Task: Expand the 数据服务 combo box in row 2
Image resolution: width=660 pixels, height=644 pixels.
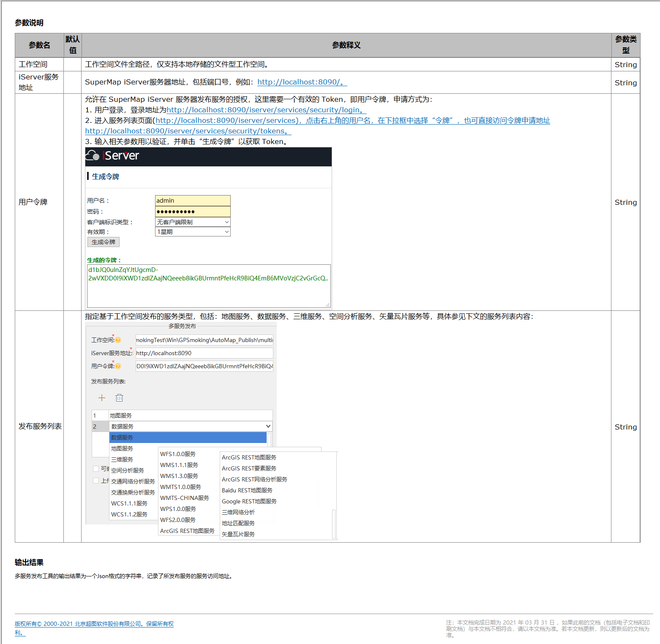Action: point(191,427)
